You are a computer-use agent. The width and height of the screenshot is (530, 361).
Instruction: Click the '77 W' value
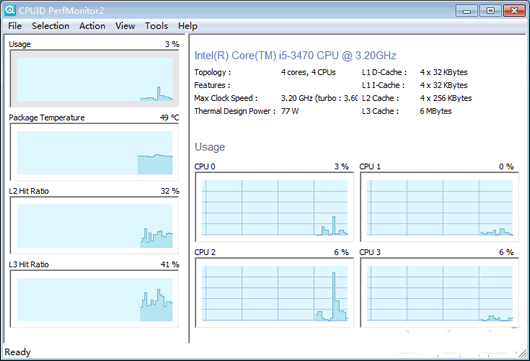(x=290, y=111)
